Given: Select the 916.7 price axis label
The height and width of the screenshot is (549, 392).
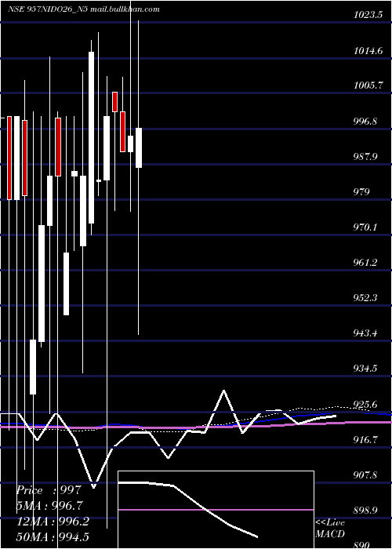Looking at the screenshot, I should point(365,439).
